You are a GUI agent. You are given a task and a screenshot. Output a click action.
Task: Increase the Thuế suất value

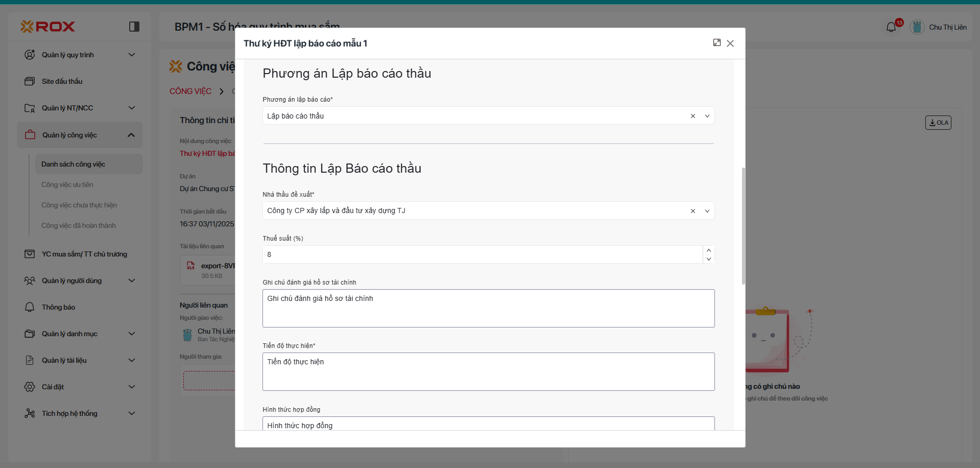[709, 250]
